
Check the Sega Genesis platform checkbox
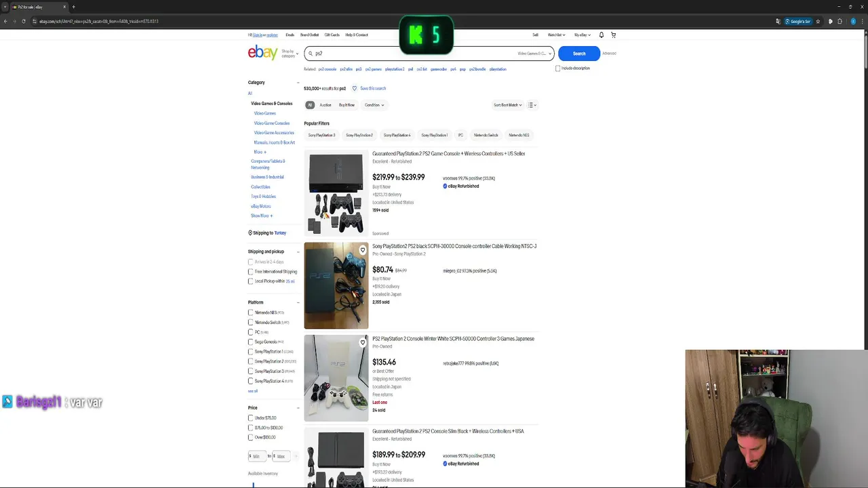(250, 342)
